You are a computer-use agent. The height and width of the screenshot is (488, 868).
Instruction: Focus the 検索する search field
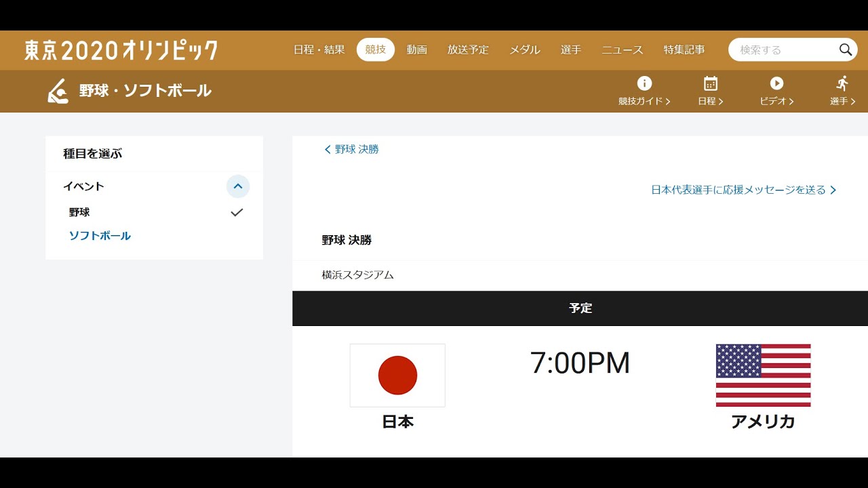pyautogui.click(x=783, y=49)
